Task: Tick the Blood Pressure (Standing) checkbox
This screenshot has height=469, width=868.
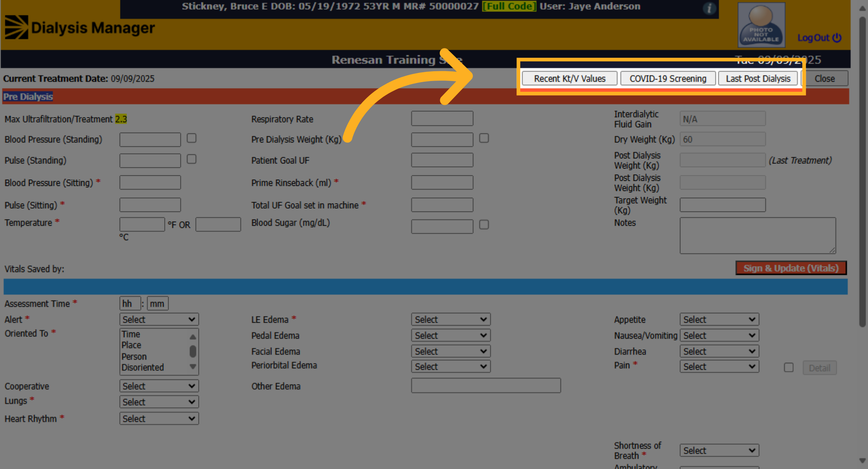Action: [191, 138]
